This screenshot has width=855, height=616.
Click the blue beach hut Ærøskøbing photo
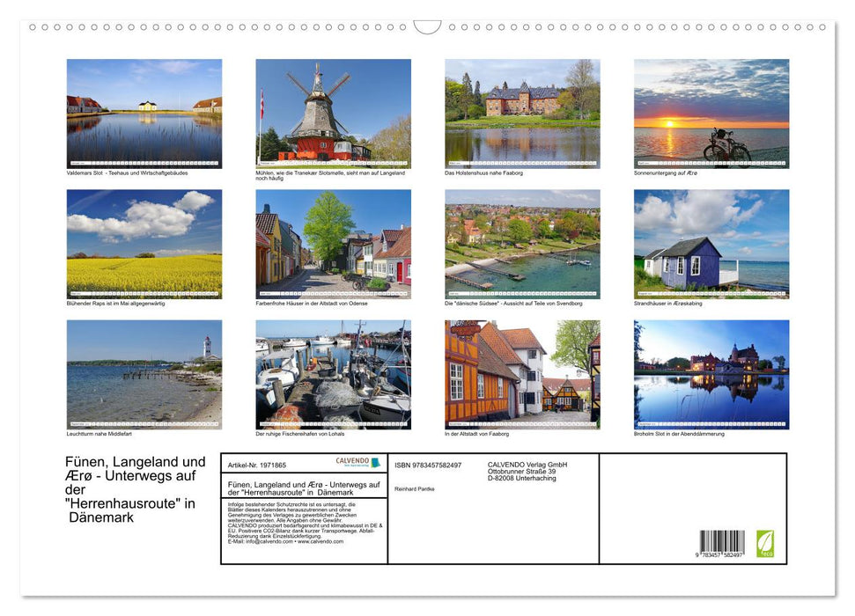click(x=711, y=243)
